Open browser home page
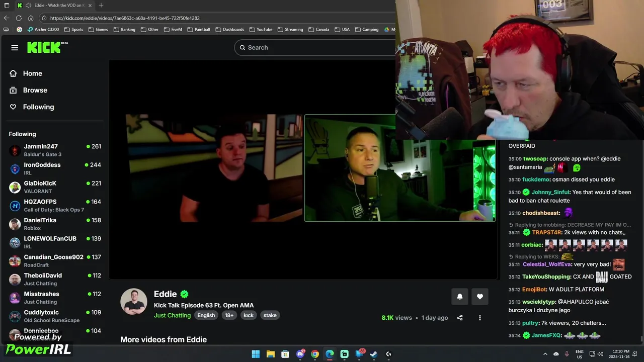The width and height of the screenshot is (644, 362). 31,18
